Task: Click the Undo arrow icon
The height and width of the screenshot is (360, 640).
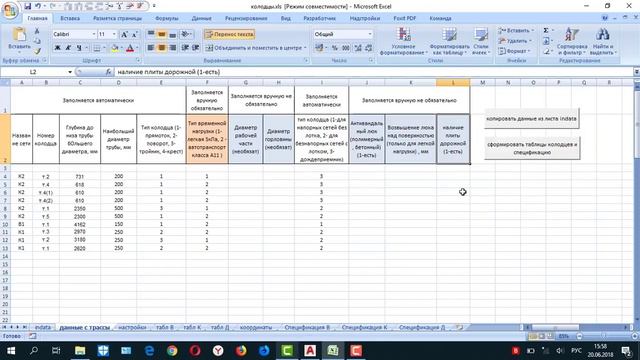Action: pyautogui.click(x=38, y=6)
